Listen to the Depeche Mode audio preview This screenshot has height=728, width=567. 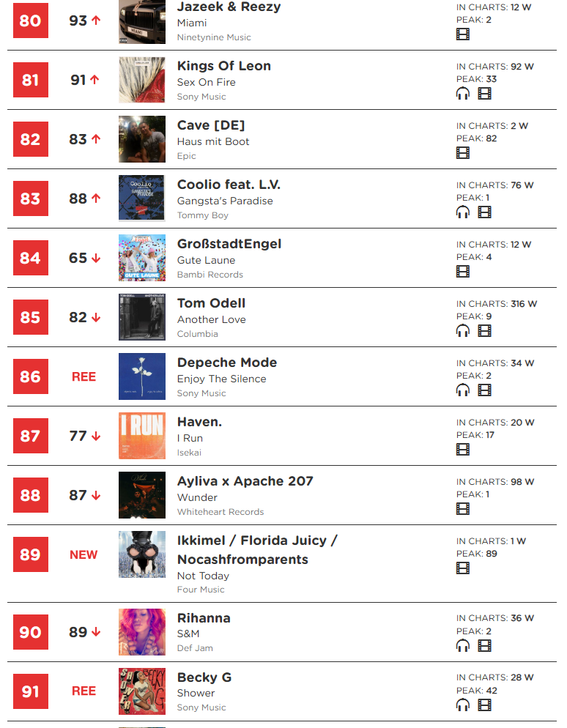click(x=463, y=390)
